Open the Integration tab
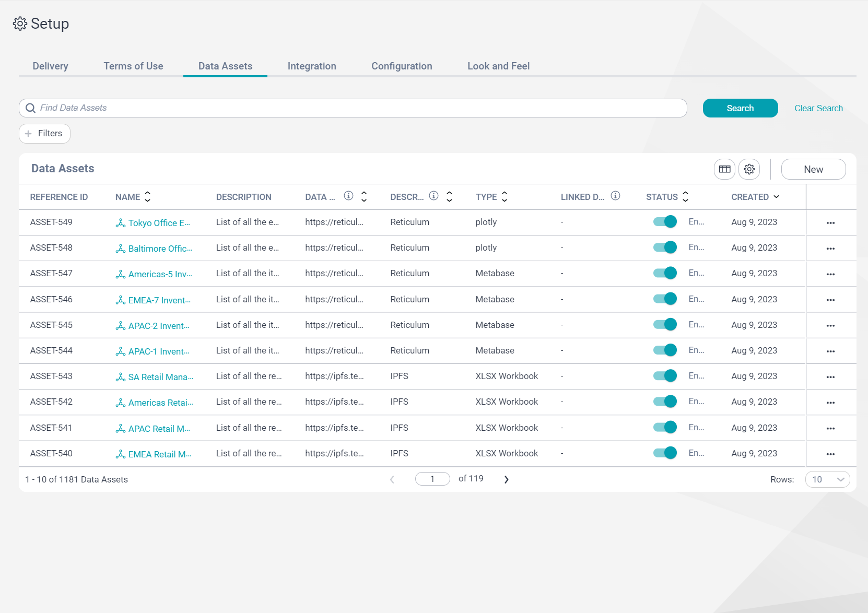868x613 pixels. 312,66
